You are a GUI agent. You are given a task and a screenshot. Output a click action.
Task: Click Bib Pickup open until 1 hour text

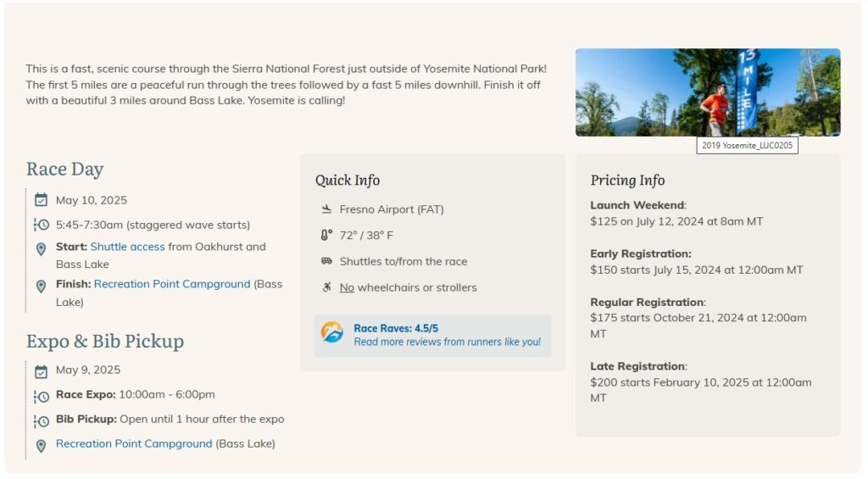point(170,419)
